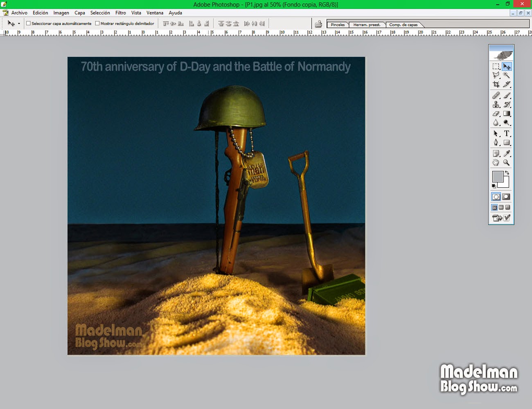Select the Magic Wand tool
532x409 pixels.
pyautogui.click(x=507, y=75)
